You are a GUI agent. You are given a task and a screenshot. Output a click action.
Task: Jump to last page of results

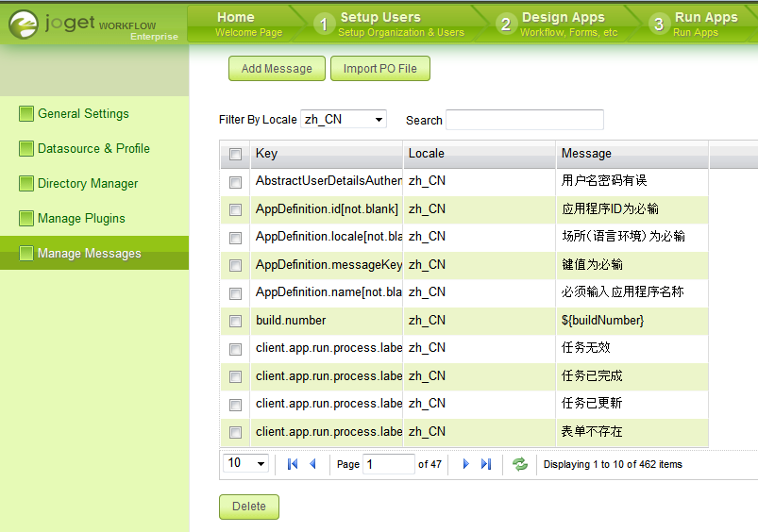tap(486, 464)
